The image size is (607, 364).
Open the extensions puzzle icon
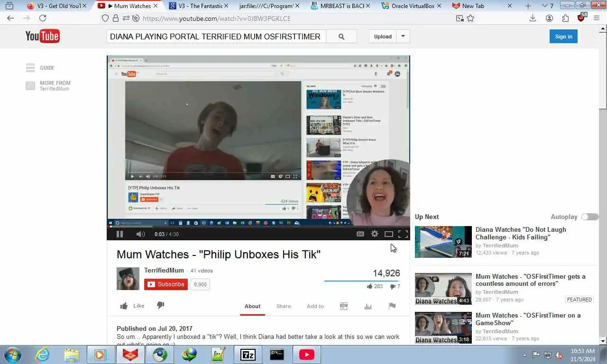(565, 18)
